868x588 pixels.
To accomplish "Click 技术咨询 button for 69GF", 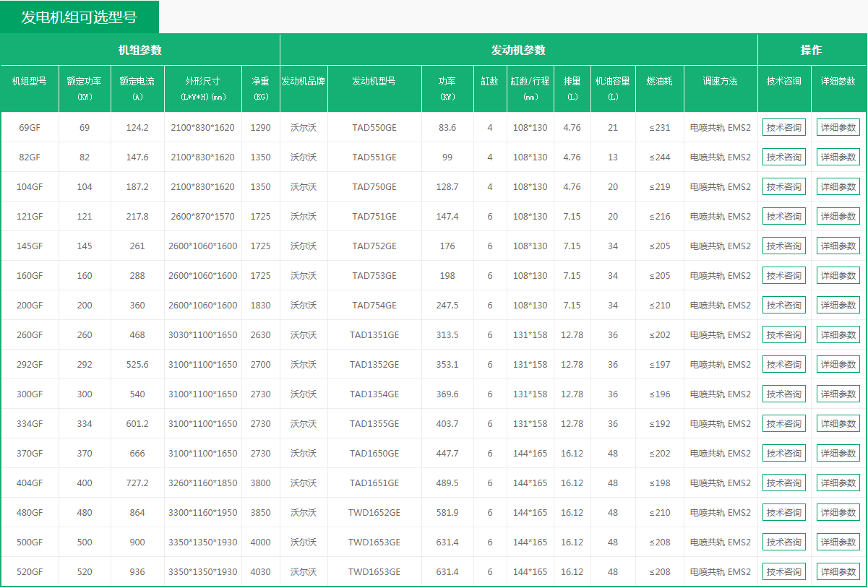I will click(784, 128).
